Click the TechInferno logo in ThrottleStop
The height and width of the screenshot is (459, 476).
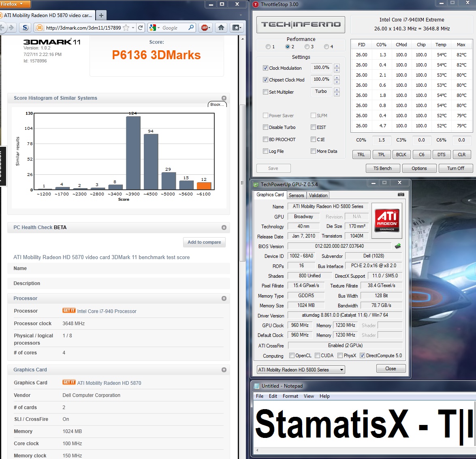301,24
